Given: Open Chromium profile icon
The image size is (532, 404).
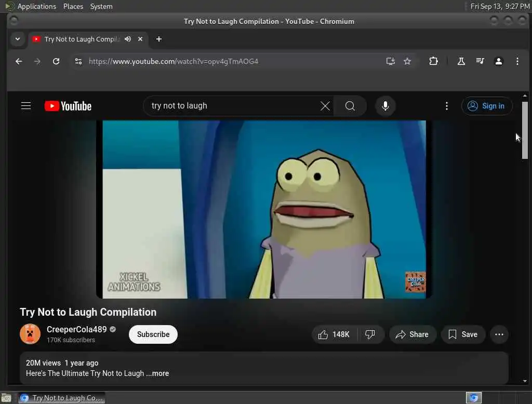Looking at the screenshot, I should (x=498, y=61).
